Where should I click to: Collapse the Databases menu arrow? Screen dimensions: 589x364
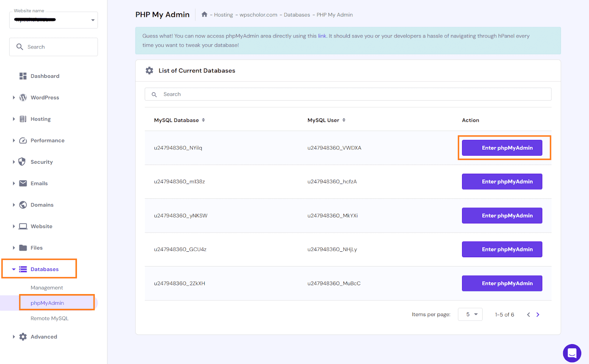(x=14, y=269)
